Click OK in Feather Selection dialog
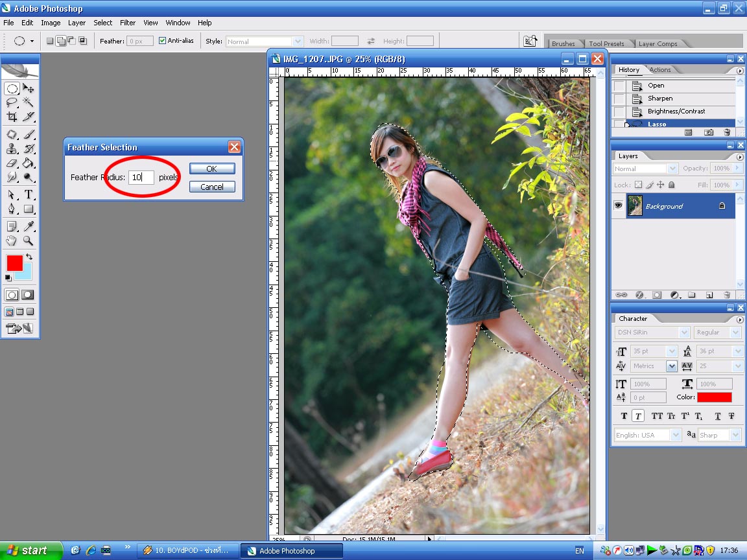Viewport: 747px width, 560px height. pyautogui.click(x=212, y=169)
